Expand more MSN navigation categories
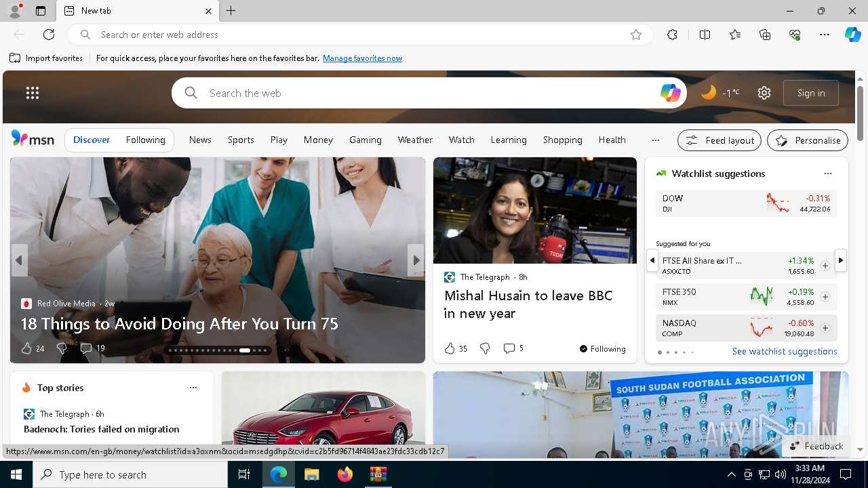Image resolution: width=868 pixels, height=488 pixels. [655, 140]
